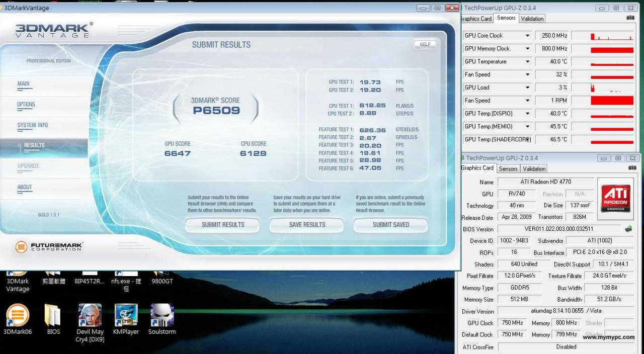Image resolution: width=644 pixels, height=354 pixels.
Task: Open ABOUT in the 3DMark sidebar
Action: pos(25,187)
